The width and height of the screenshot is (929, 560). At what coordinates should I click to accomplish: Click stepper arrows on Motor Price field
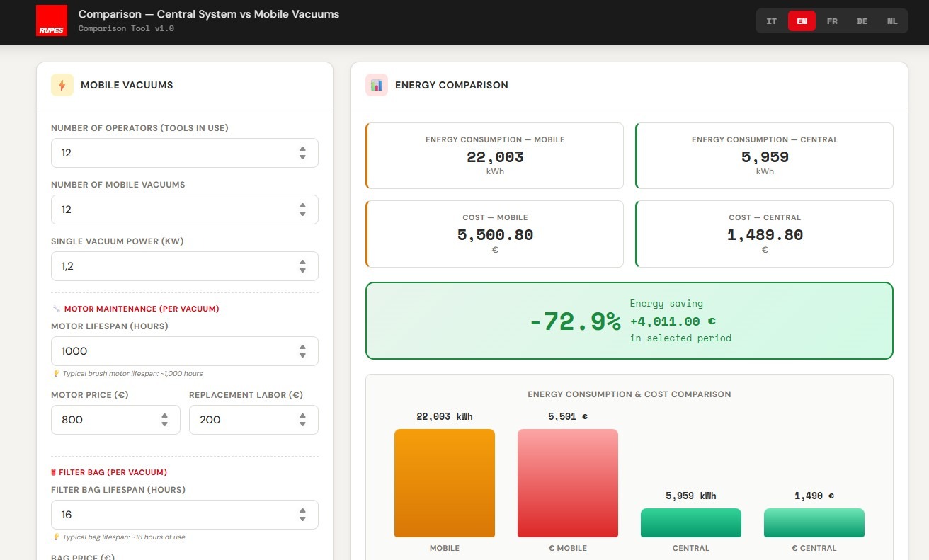pos(164,420)
